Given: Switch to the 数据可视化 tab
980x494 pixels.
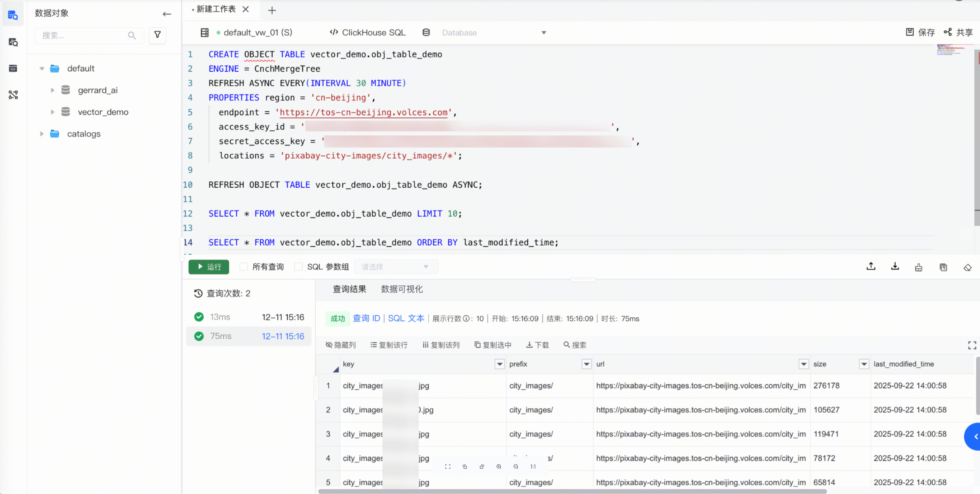Looking at the screenshot, I should pyautogui.click(x=402, y=289).
